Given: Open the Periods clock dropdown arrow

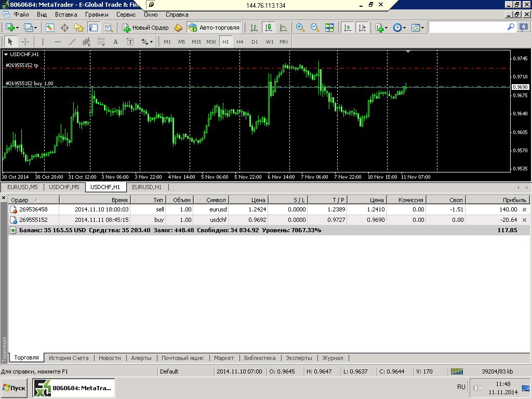Looking at the screenshot, I should [x=404, y=28].
